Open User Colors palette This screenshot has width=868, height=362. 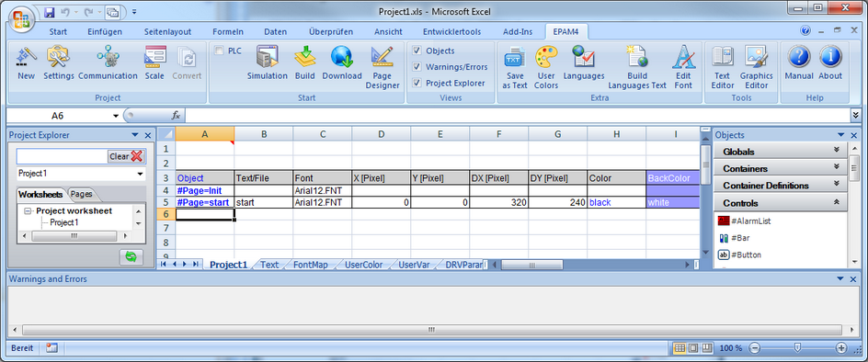point(546,57)
